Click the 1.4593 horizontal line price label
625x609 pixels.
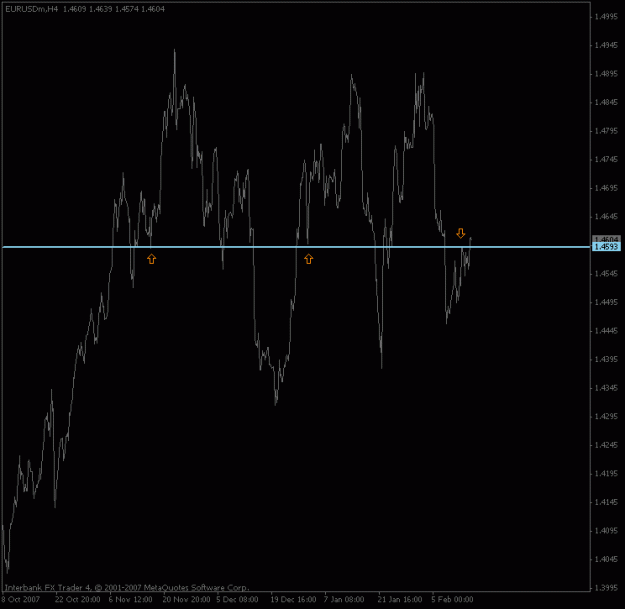click(x=606, y=247)
